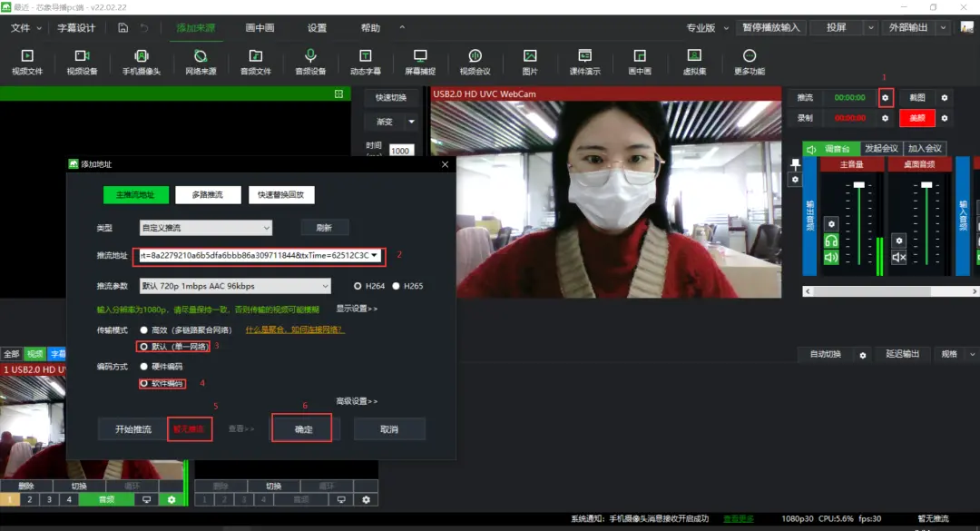980x531 pixels.
Task: Add a 动态字幕 dynamic subtitle source
Action: click(x=365, y=62)
